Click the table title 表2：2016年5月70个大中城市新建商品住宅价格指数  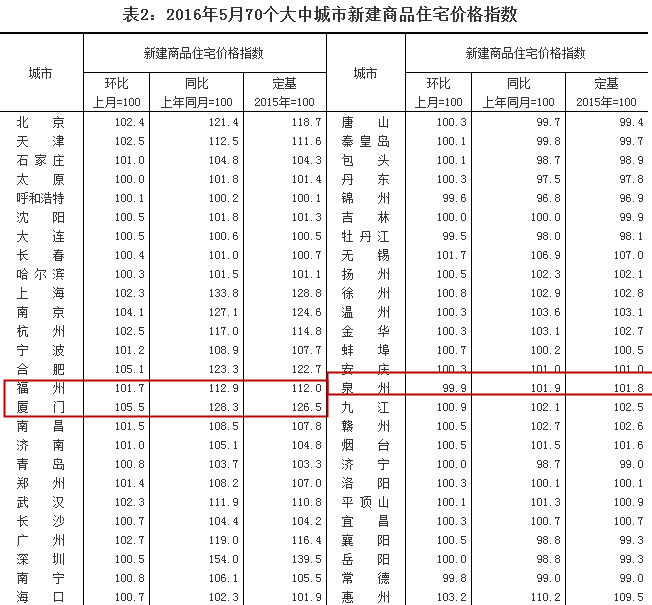320,15
